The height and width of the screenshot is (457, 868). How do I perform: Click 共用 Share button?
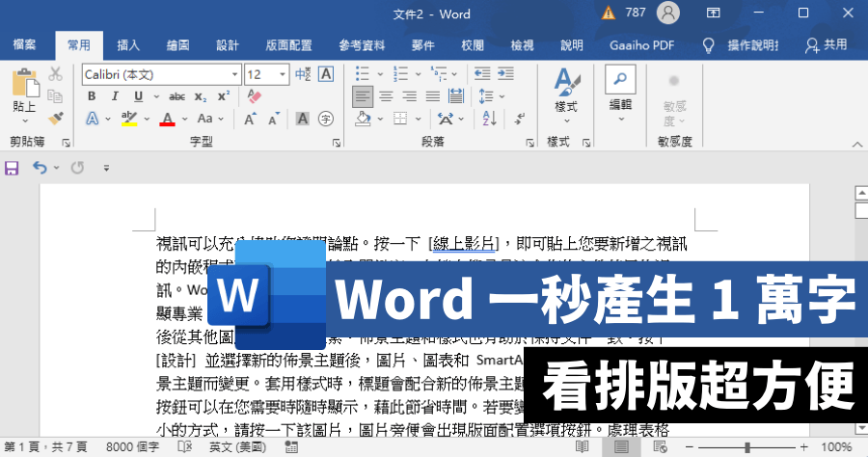(x=827, y=44)
